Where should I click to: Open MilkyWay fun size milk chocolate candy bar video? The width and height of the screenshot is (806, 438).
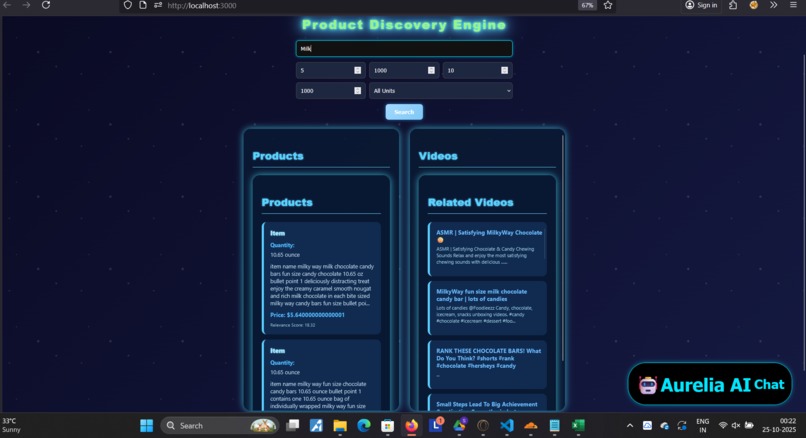(x=487, y=308)
